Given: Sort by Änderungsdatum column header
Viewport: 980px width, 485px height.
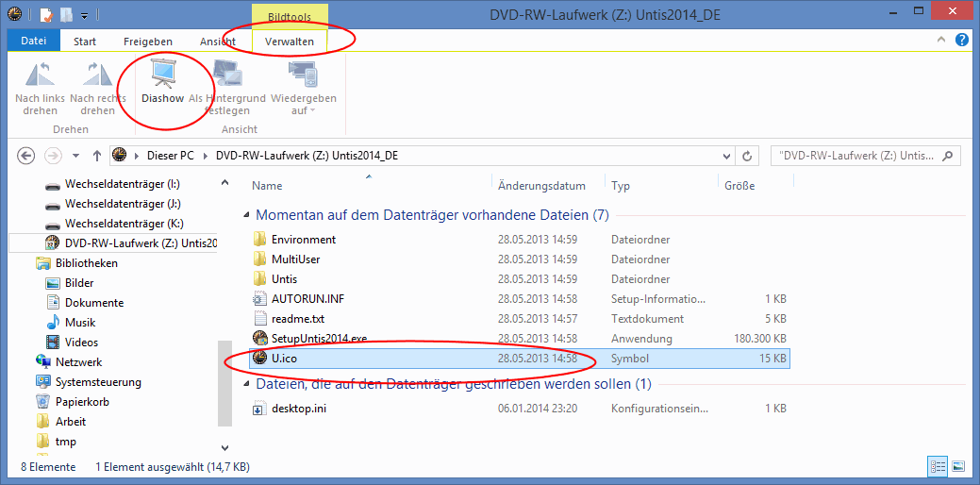Looking at the screenshot, I should pyautogui.click(x=541, y=186).
